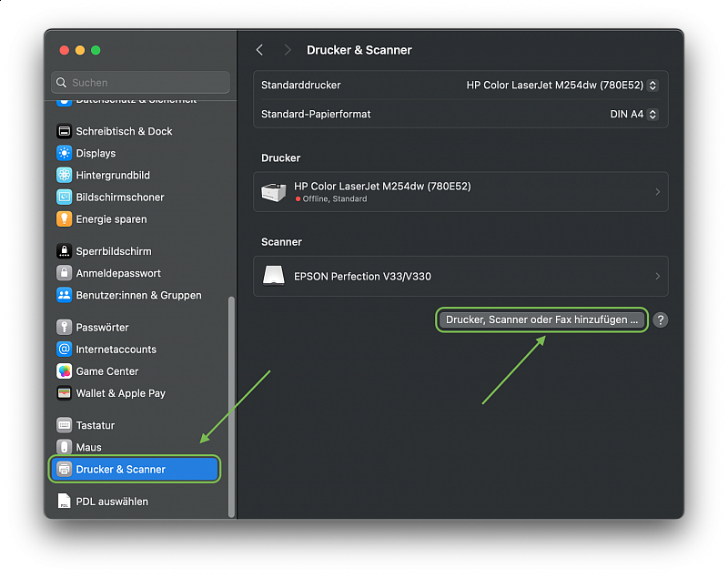Click the Drucker & Scanner window title

[359, 50]
